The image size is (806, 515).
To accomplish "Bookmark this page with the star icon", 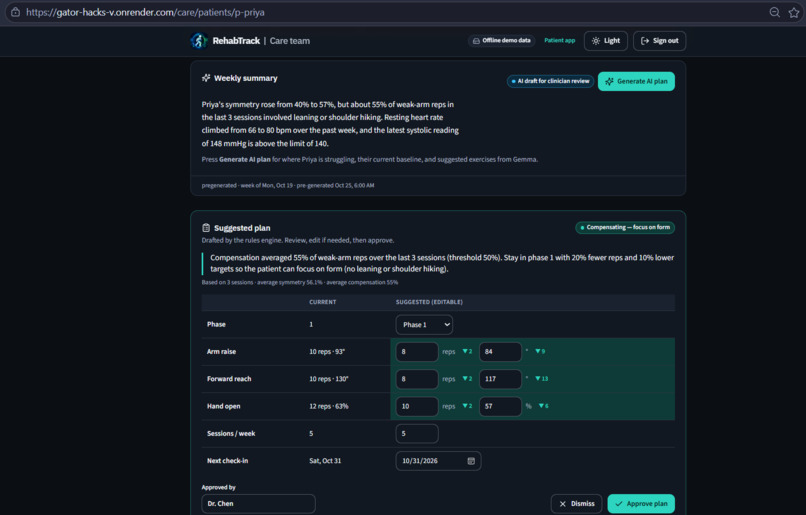I will click(794, 12).
